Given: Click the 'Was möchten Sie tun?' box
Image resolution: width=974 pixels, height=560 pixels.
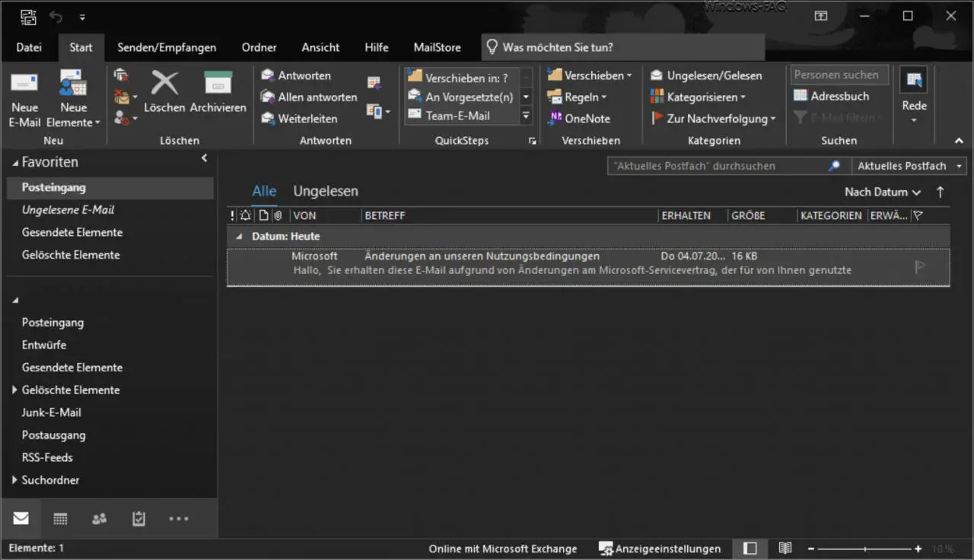Looking at the screenshot, I should [623, 47].
